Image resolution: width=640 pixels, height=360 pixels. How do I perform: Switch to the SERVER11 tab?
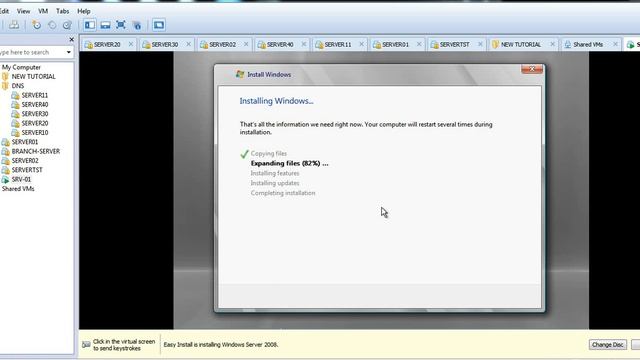coord(338,44)
